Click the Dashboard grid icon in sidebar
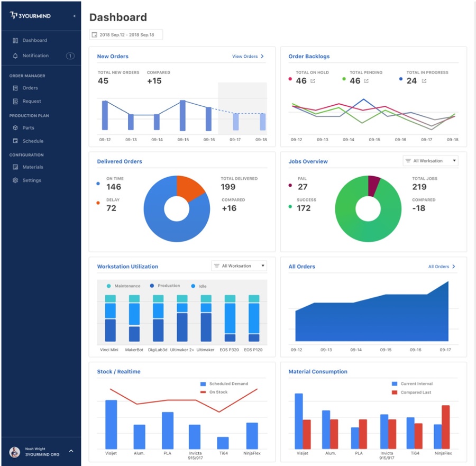 click(15, 40)
